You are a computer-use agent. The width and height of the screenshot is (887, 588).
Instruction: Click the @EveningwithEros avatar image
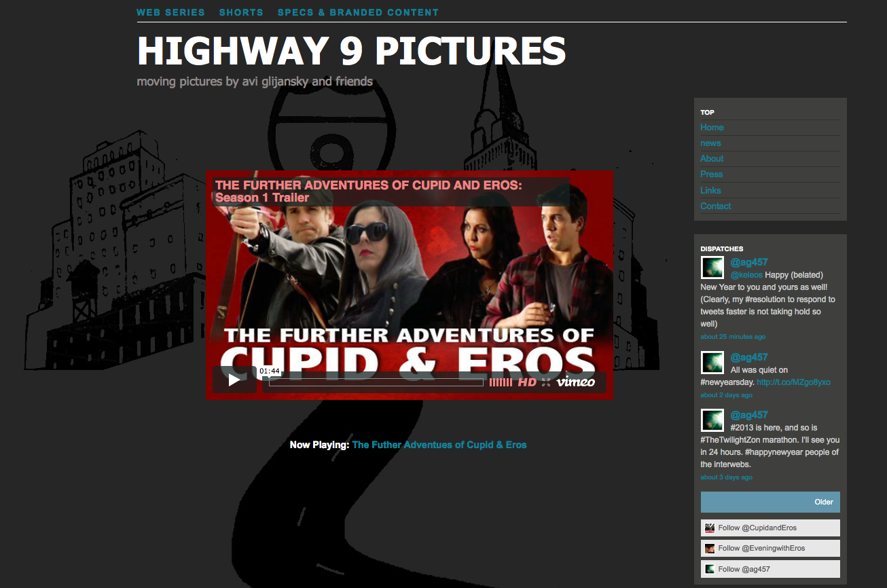tap(710, 548)
